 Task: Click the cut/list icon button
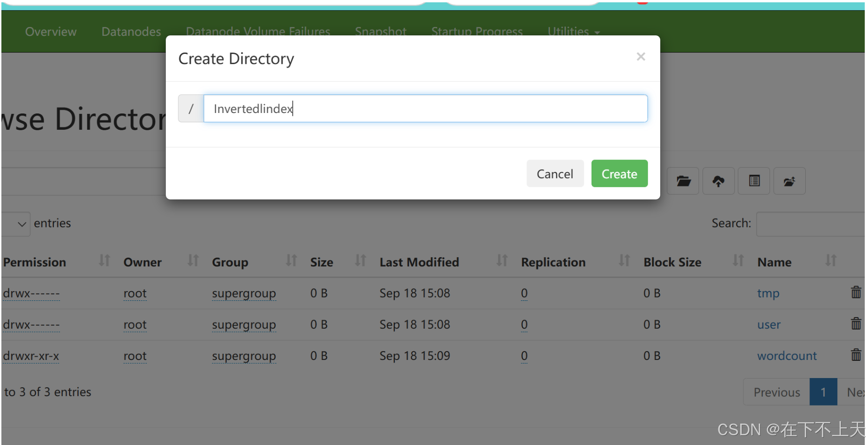[x=754, y=181]
